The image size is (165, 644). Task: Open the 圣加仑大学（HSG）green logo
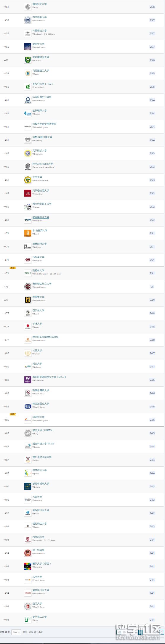(28, 87)
